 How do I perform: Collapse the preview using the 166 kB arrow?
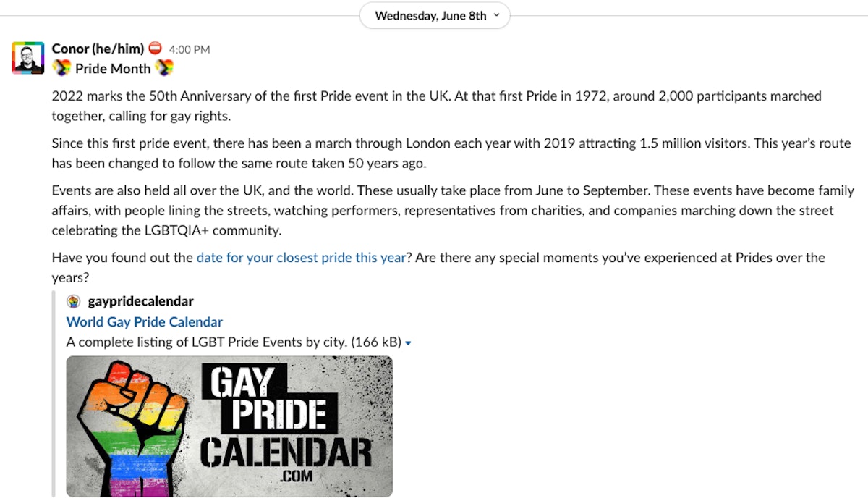(408, 342)
